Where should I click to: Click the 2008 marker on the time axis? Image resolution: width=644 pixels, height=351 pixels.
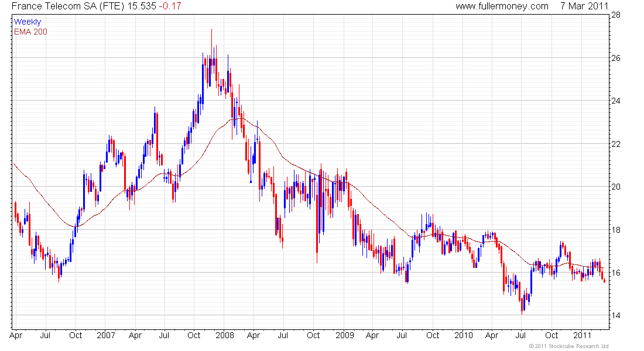coord(225,336)
